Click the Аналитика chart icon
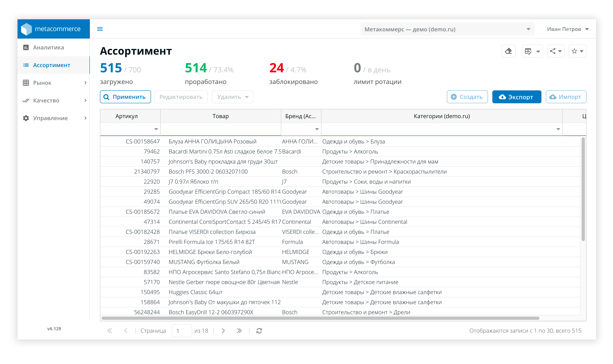 [26, 47]
